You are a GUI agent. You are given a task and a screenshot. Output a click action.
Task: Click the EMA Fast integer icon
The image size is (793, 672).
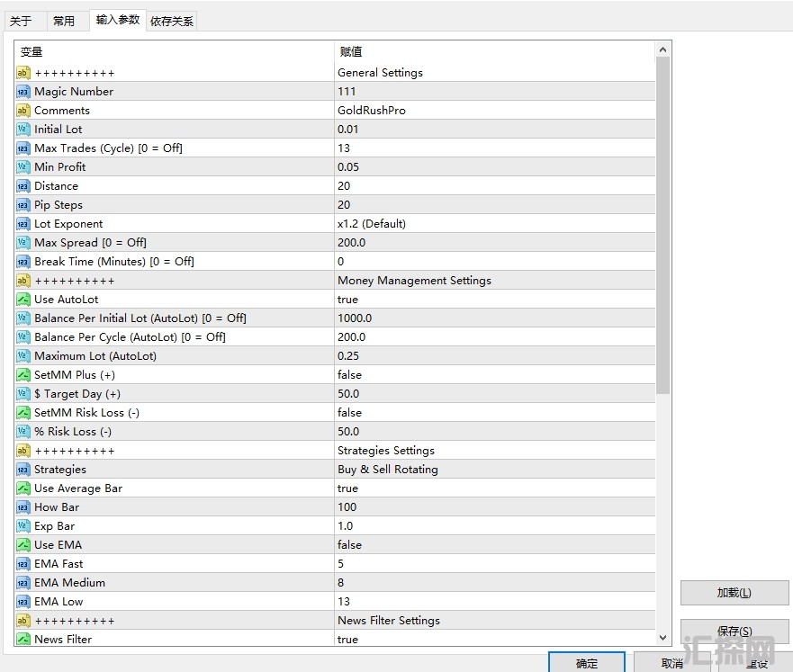23,564
